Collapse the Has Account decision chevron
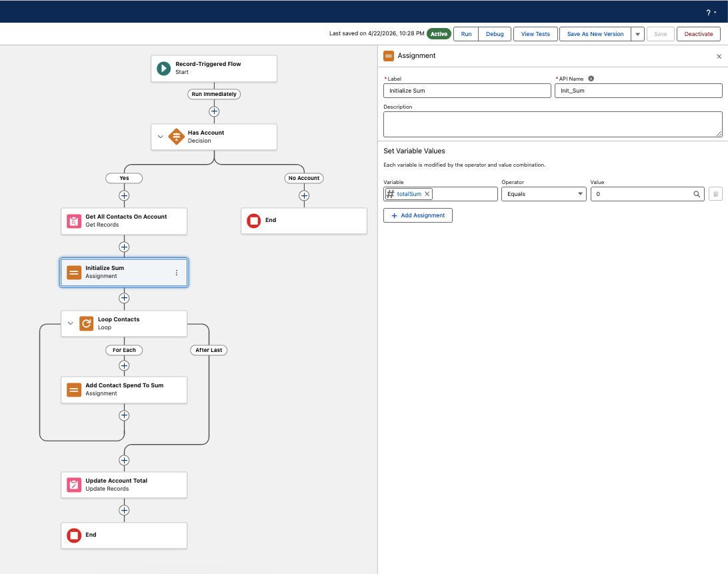728x574 pixels. click(160, 137)
